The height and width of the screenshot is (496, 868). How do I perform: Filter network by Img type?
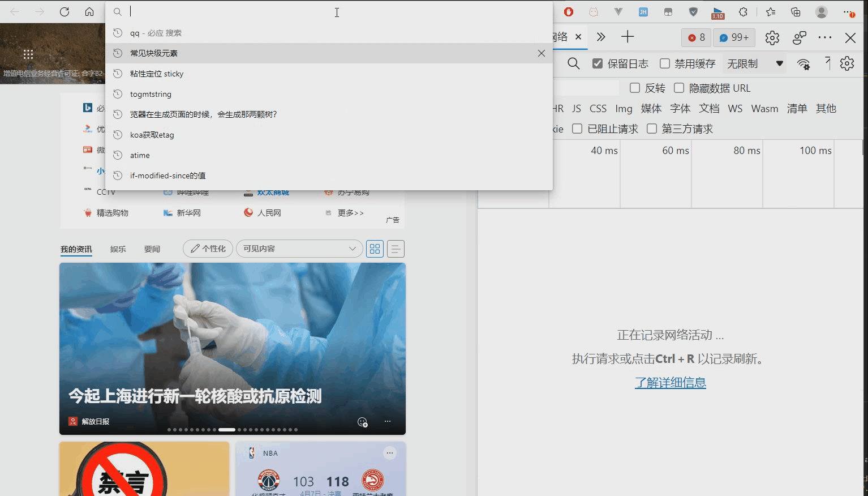tap(624, 108)
